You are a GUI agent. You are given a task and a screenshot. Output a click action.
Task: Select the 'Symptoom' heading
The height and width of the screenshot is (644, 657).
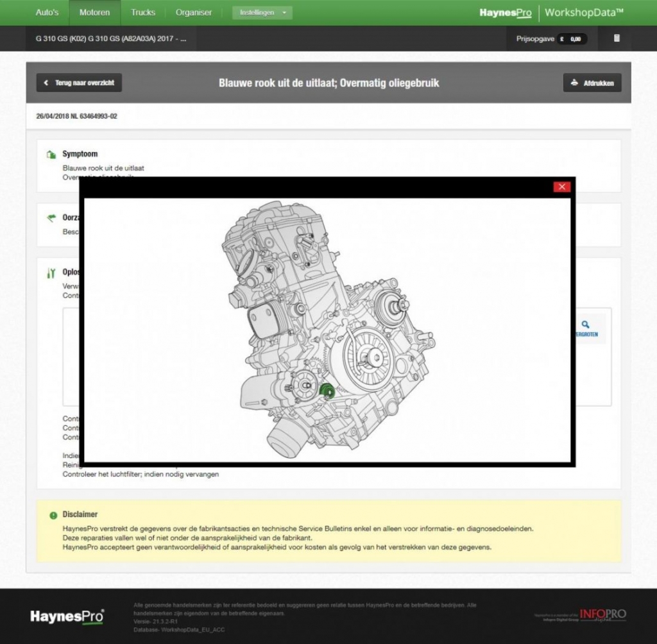point(80,154)
